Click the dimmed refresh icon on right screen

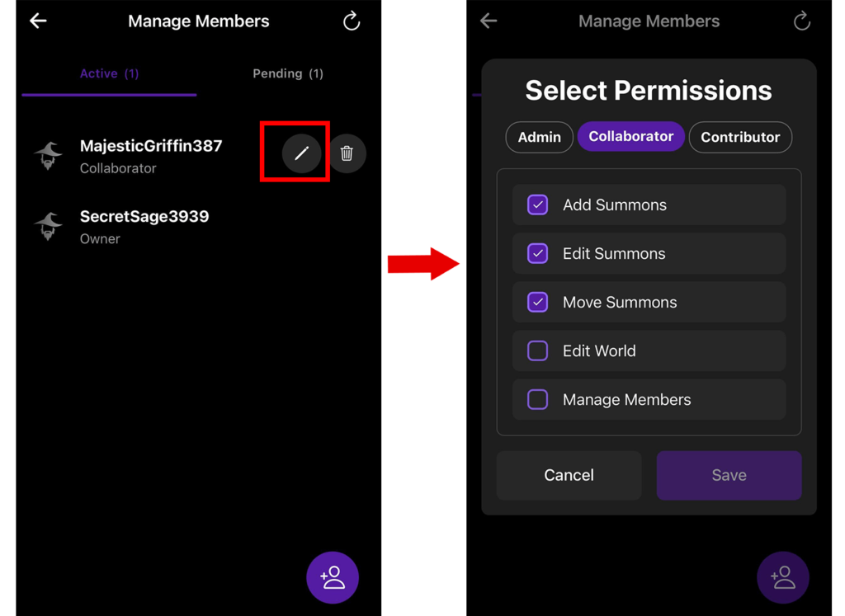click(x=801, y=21)
